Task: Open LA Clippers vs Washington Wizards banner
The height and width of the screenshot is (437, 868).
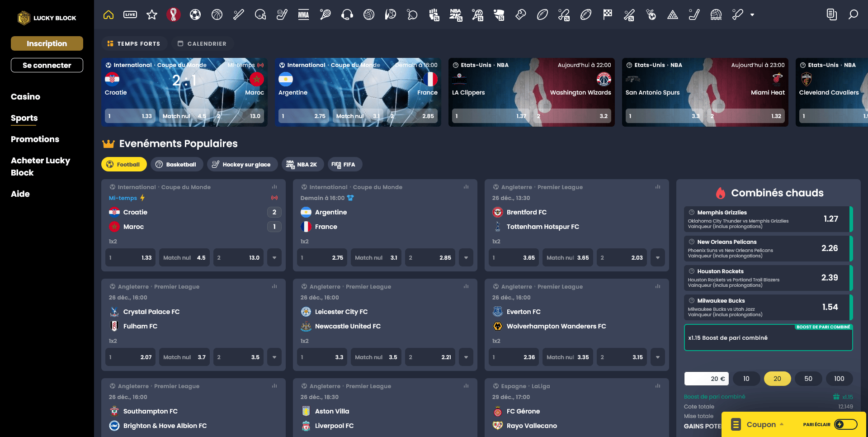Action: [x=531, y=92]
